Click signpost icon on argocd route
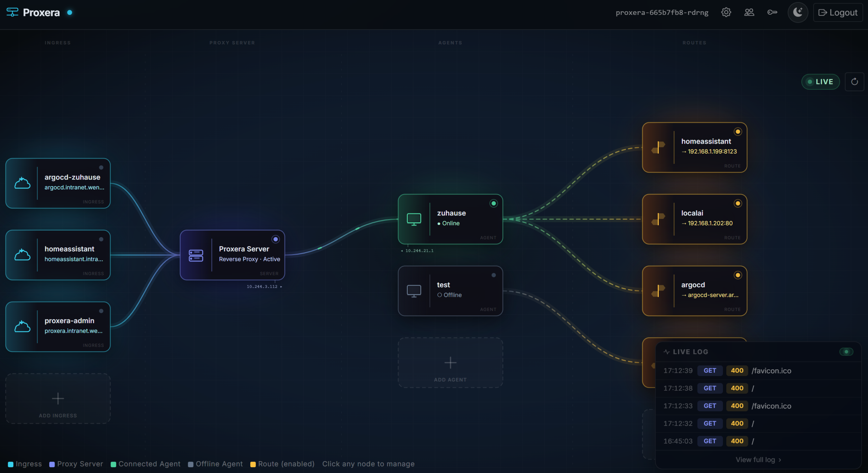This screenshot has width=868, height=473. 658,291
